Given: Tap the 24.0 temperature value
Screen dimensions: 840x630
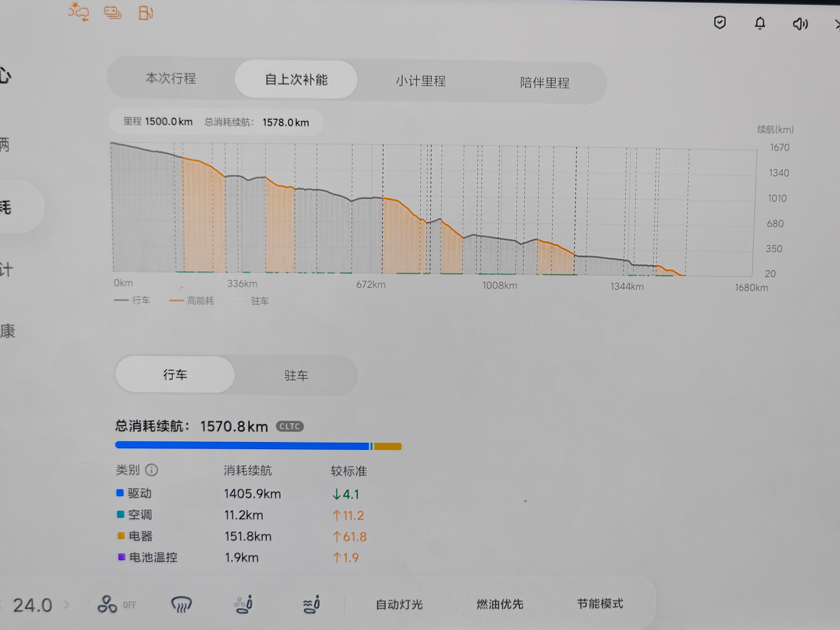Looking at the screenshot, I should (x=33, y=605).
